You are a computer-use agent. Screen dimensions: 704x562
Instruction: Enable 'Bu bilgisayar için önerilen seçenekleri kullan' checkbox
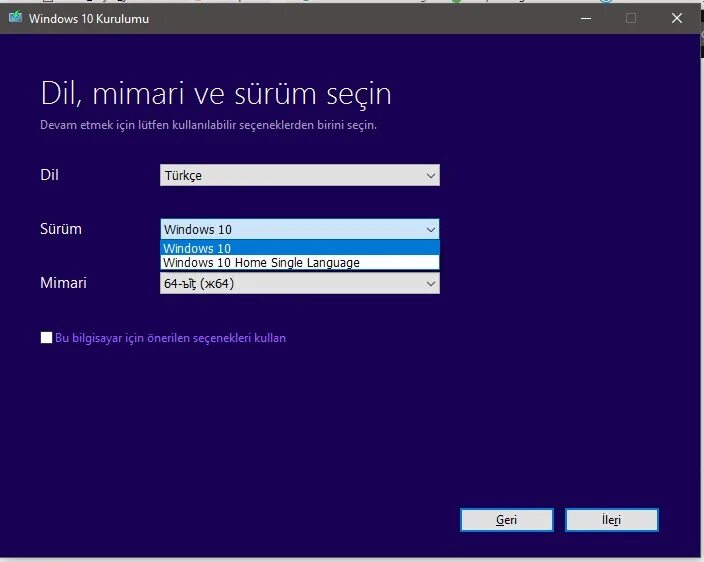46,338
